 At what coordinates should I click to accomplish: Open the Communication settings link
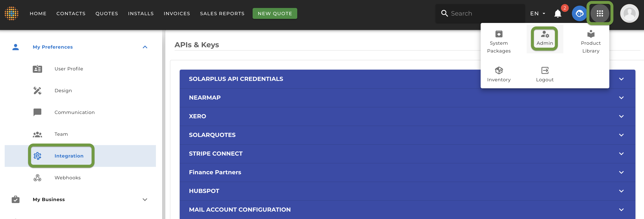[x=74, y=112]
